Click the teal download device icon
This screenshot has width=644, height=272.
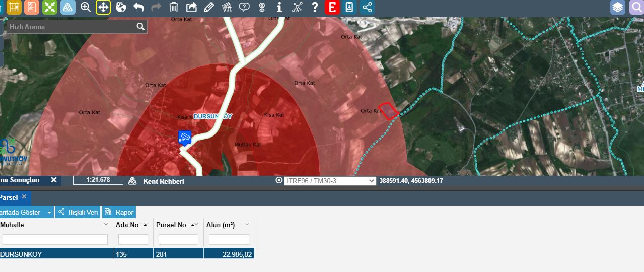coord(349,7)
